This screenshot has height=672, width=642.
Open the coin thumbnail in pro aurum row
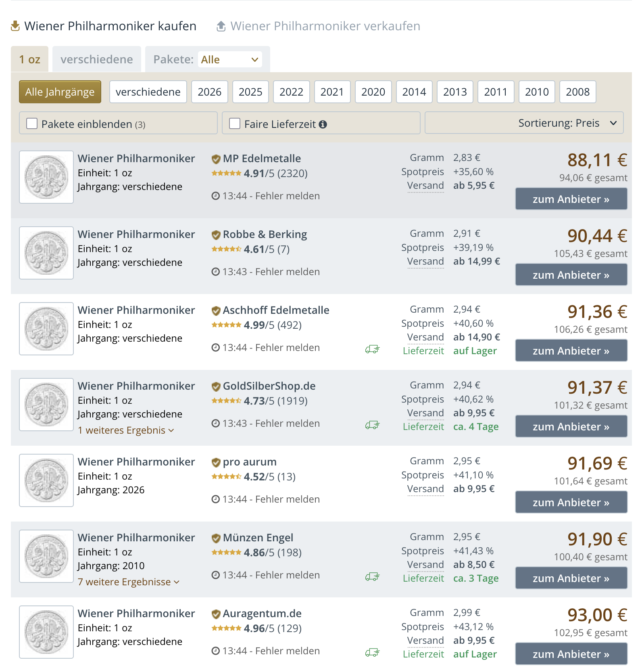click(46, 480)
